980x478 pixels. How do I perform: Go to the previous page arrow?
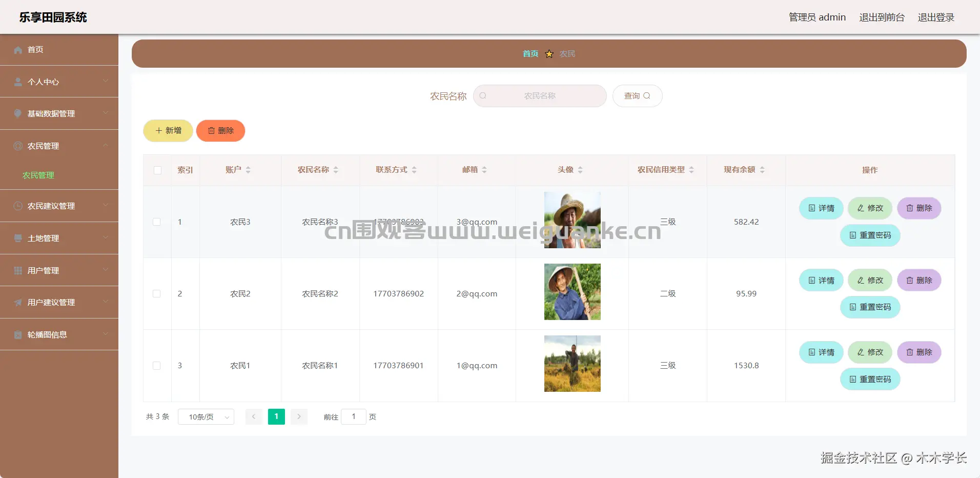point(254,416)
